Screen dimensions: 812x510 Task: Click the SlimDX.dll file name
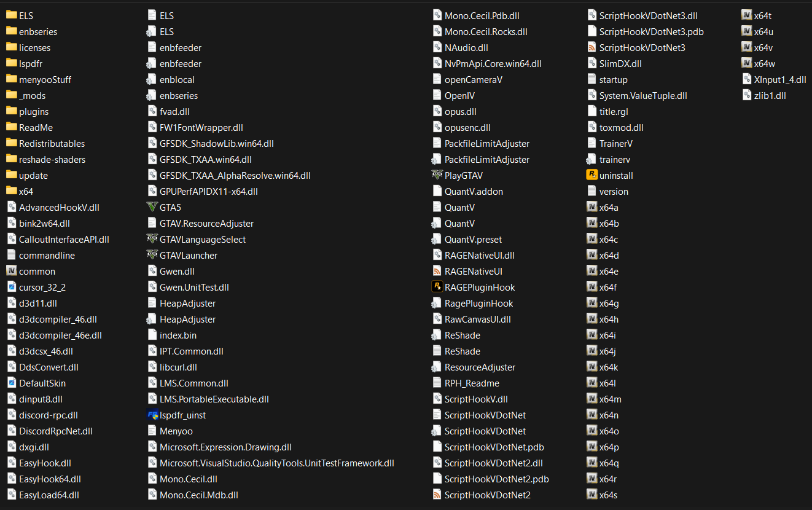[x=620, y=63]
